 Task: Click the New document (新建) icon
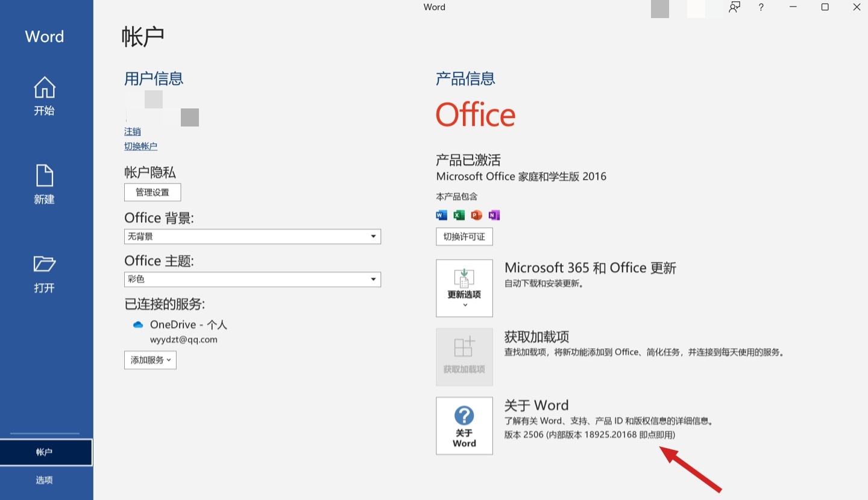coord(45,176)
